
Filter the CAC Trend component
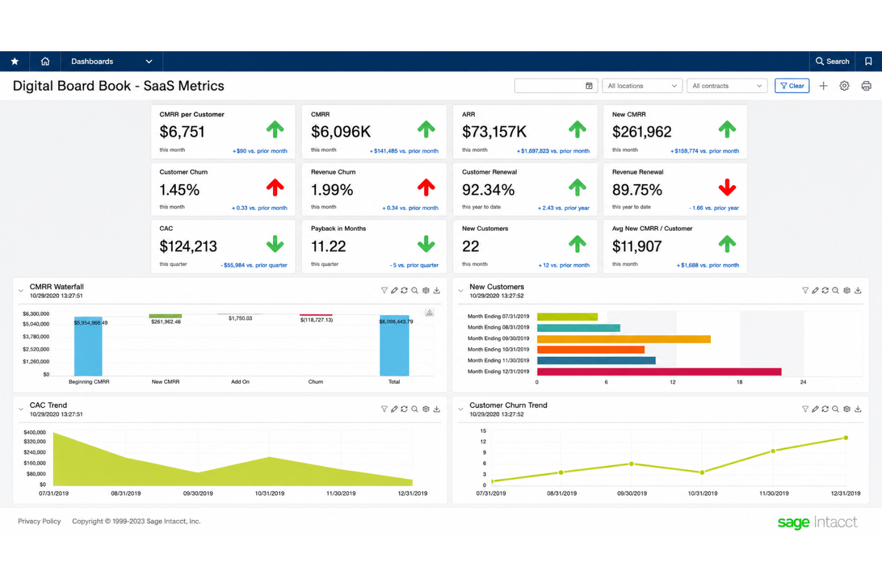384,409
